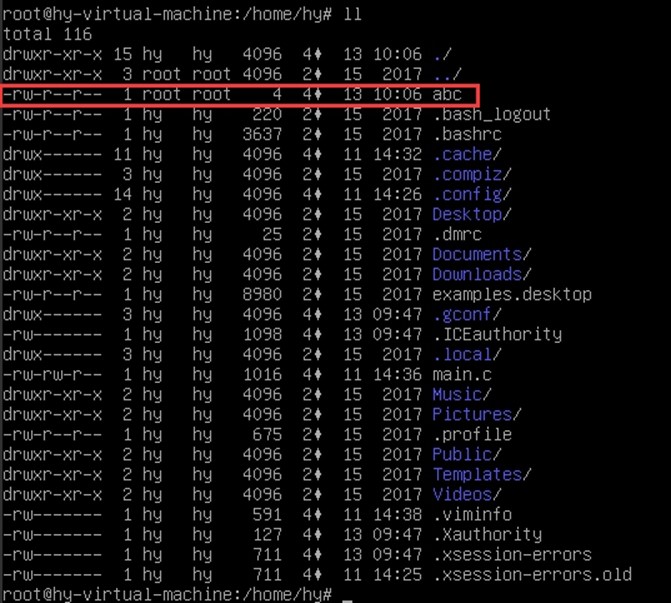Click the abc file name in highlighted row
The width and height of the screenshot is (671, 603).
click(x=447, y=94)
